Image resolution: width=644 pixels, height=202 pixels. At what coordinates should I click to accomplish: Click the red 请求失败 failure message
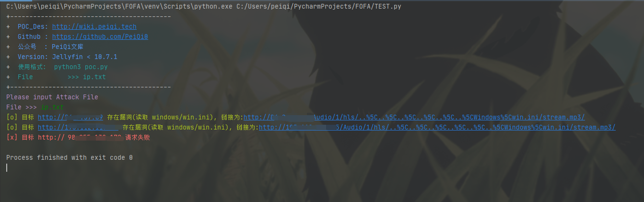138,138
